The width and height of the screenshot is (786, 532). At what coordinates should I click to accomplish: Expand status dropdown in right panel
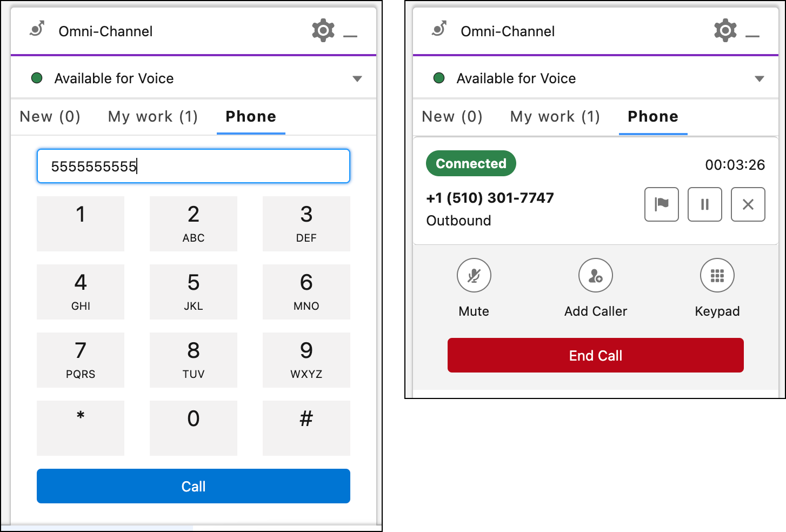[x=759, y=79]
